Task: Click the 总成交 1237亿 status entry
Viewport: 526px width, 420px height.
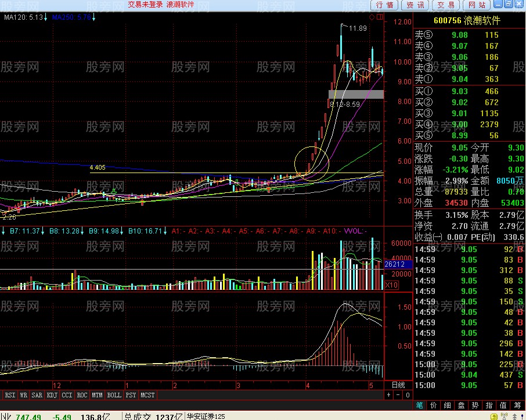Action: tap(153, 417)
